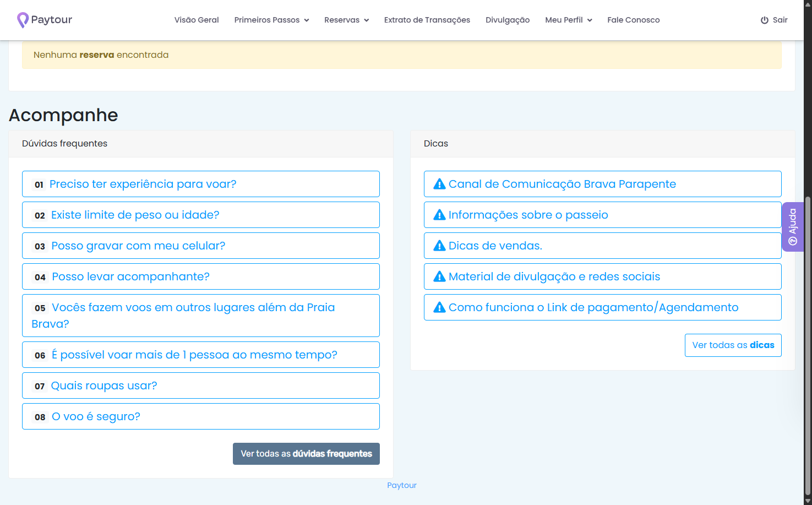Click warning icon beside Como funciona o Link
The width and height of the screenshot is (812, 505).
439,307
